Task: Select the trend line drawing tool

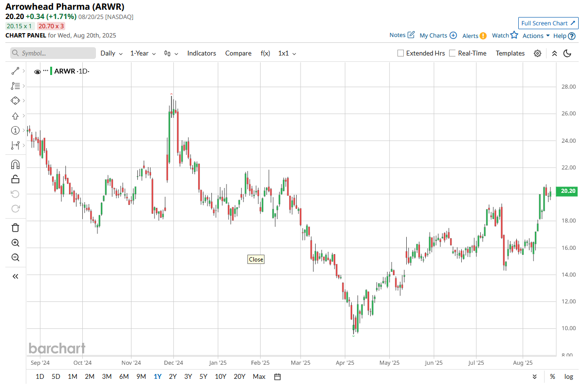Action: point(15,71)
